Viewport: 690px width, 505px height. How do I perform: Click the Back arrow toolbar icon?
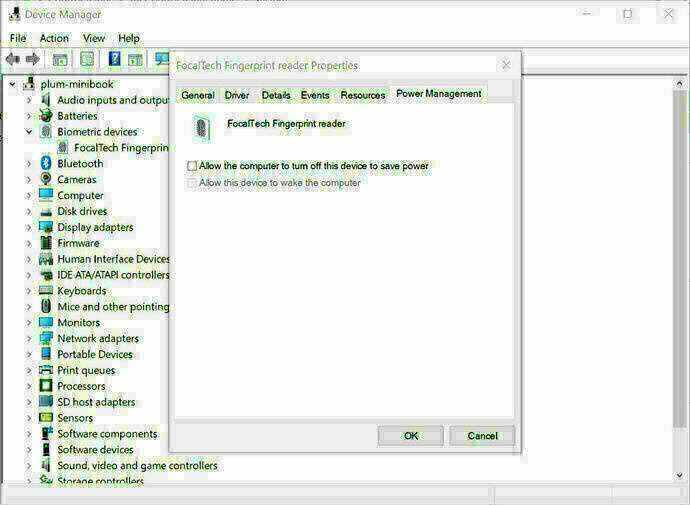pos(13,59)
